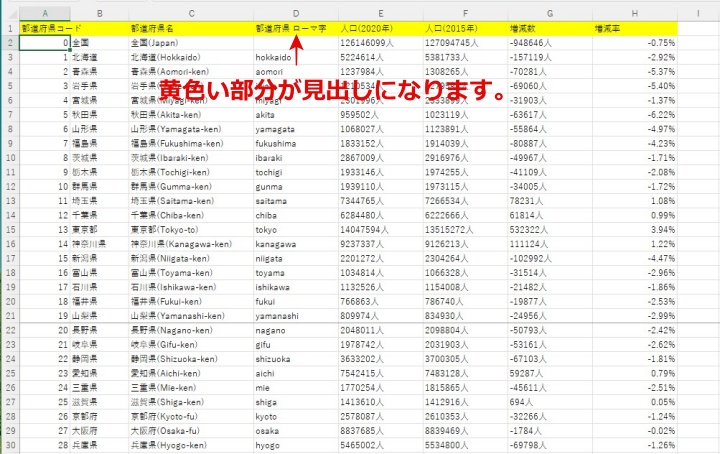Select row 1 header number

coord(10,28)
